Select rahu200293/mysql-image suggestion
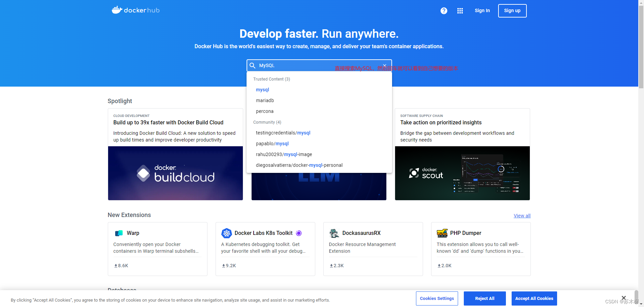The width and height of the screenshot is (644, 307). pos(284,154)
